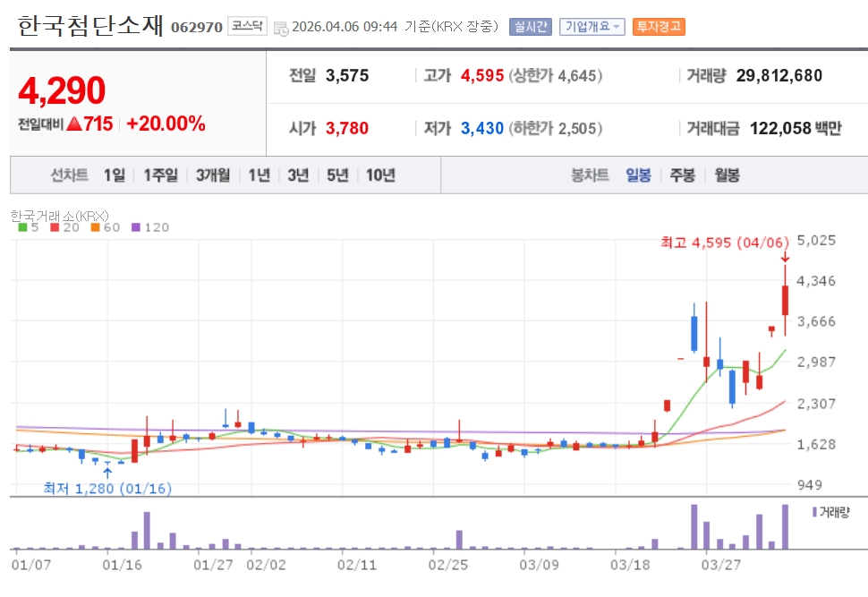Click the low price value 3,430

(482, 129)
